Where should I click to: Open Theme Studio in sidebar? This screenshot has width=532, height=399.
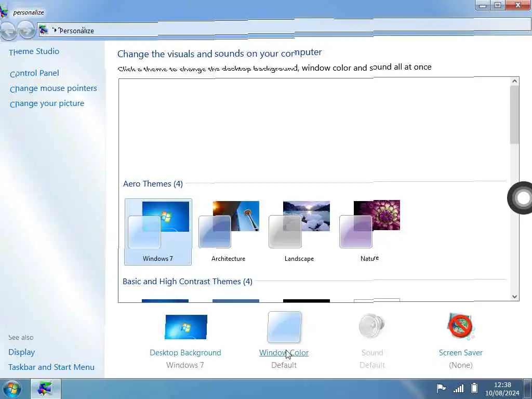34,51
